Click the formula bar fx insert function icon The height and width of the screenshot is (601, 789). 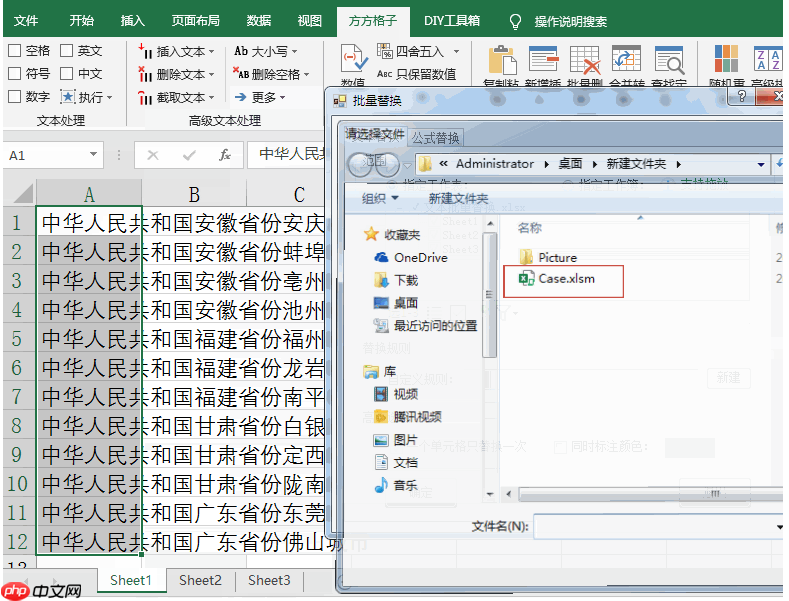pyautogui.click(x=225, y=155)
